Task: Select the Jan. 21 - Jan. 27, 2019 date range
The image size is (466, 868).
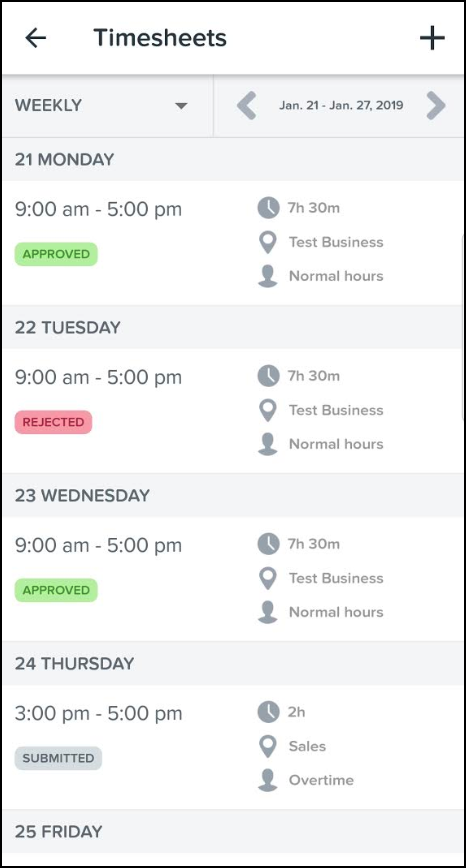Action: [x=341, y=105]
